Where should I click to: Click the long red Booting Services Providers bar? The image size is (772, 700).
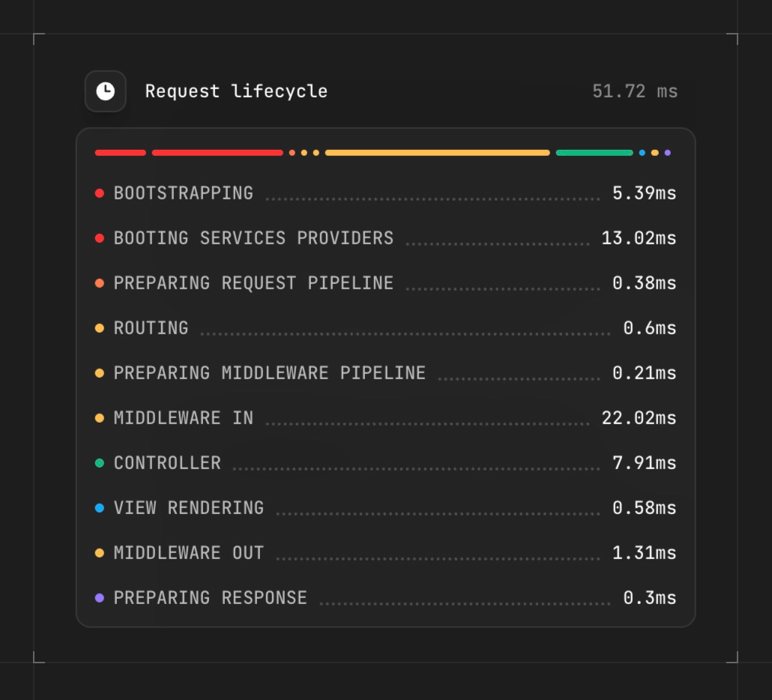click(217, 153)
